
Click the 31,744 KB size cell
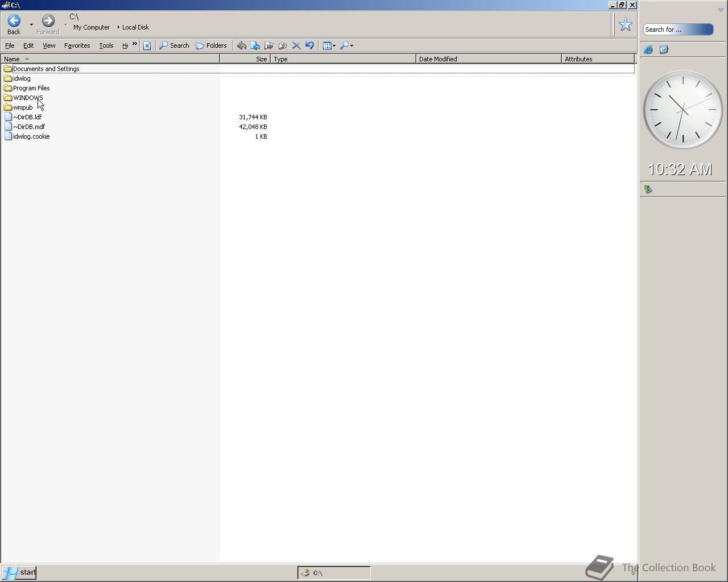click(253, 117)
